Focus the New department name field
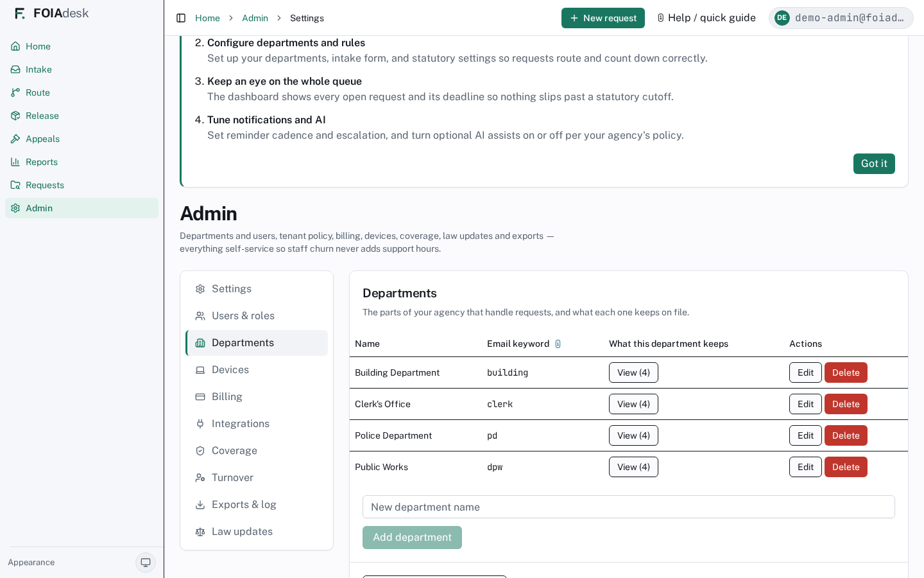 click(x=629, y=507)
